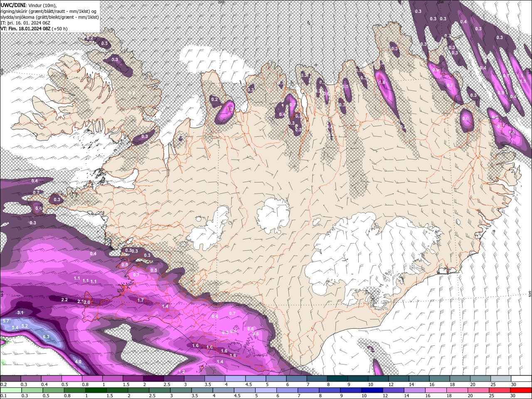Click the 0.1 label in the rain legend
Screen dimensions: 532x399
(3, 396)
